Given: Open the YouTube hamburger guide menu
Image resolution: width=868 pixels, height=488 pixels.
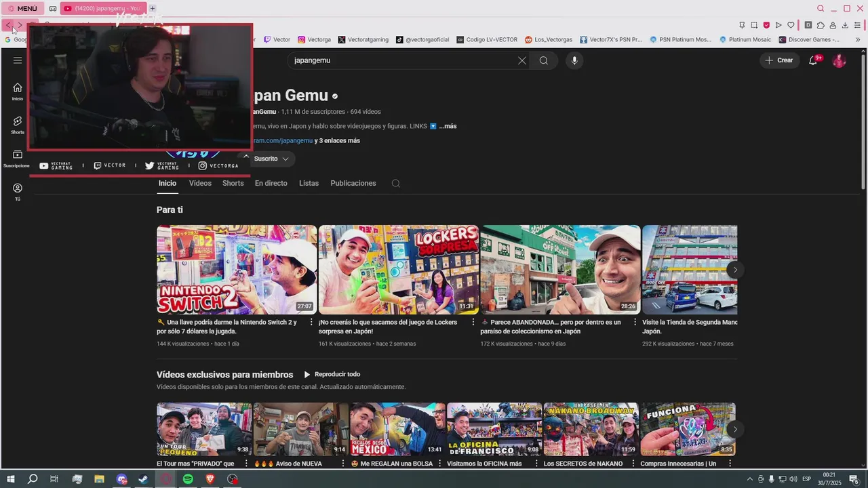Looking at the screenshot, I should click(18, 60).
